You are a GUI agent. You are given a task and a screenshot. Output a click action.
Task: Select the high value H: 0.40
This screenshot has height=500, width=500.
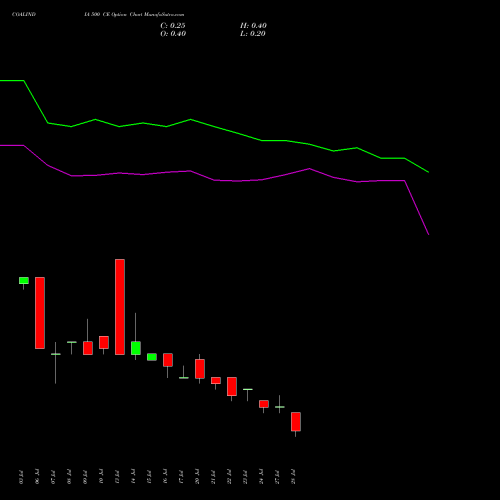point(253,26)
